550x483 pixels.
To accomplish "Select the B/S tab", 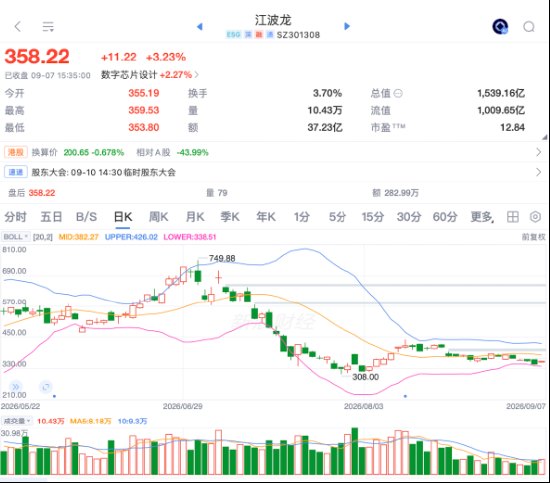I will pos(86,217).
